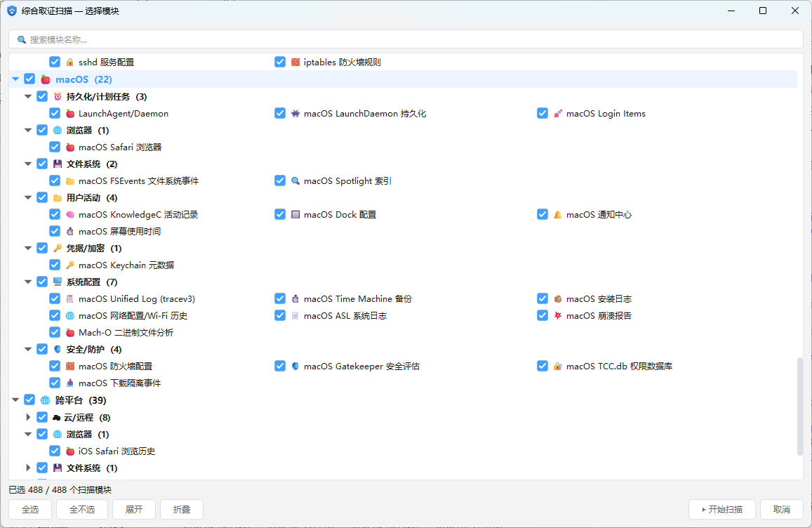Click the globe icon of 跨平台 (39)
This screenshot has width=812, height=528.
pyautogui.click(x=46, y=400)
